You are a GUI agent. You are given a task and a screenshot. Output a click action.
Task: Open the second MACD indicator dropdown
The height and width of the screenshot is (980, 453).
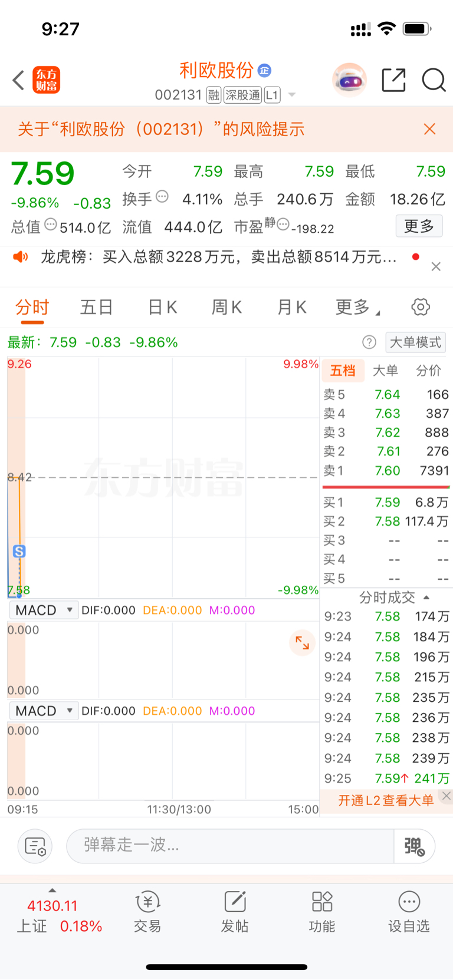[x=44, y=711]
